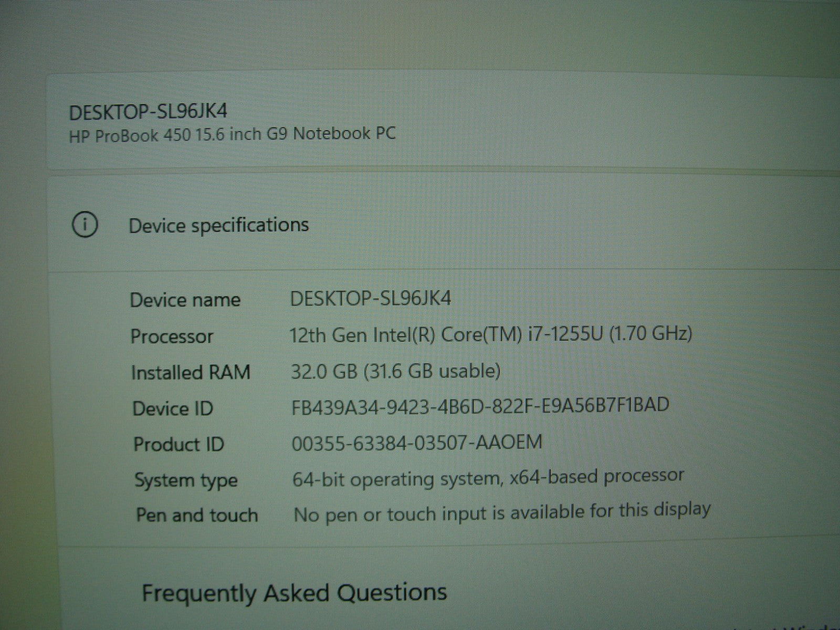Click the Frequently Asked Questions heading
840x630 pixels.
[295, 593]
